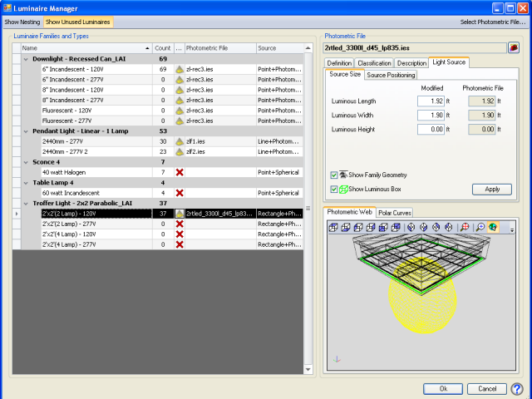
Task: Open the view toolbar overflow arrow
Action: click(512, 230)
